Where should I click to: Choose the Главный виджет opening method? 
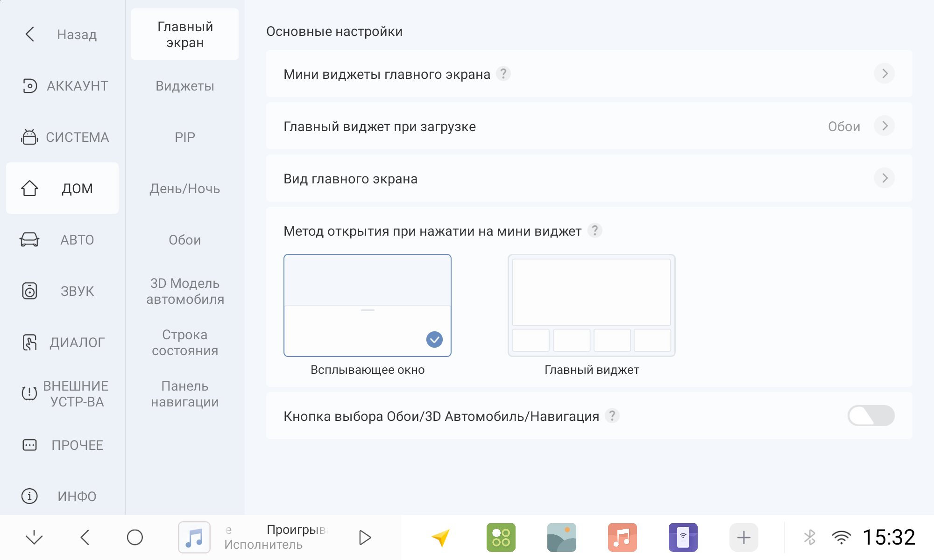(592, 306)
